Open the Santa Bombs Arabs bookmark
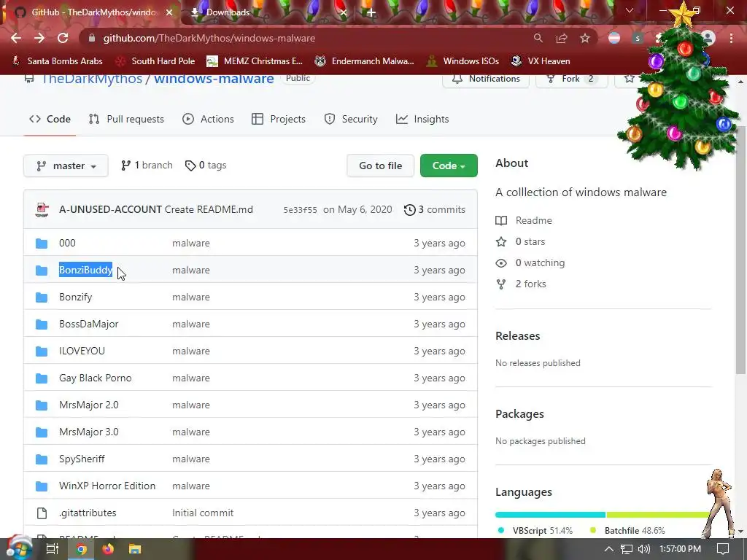 coord(57,61)
